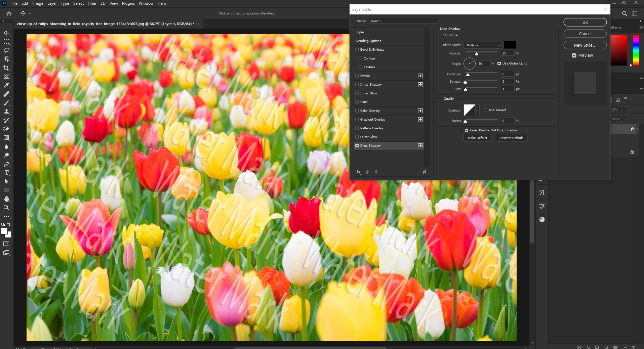This screenshot has width=644, height=349.
Task: Click the Make Default button
Action: coord(477,138)
